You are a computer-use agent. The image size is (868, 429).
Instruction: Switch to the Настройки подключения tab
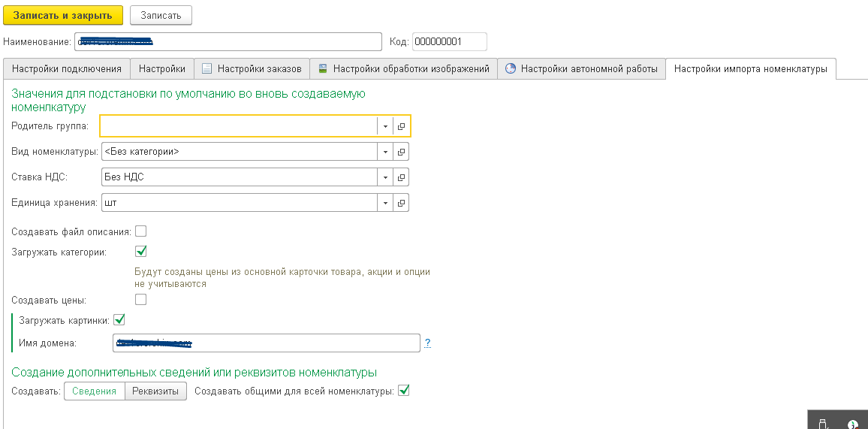point(67,69)
